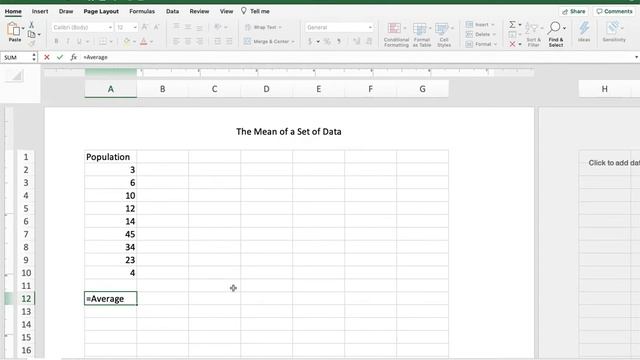Screen dimensions: 640x360
Task: Open the Delete cells dropdown
Action: click(480, 34)
